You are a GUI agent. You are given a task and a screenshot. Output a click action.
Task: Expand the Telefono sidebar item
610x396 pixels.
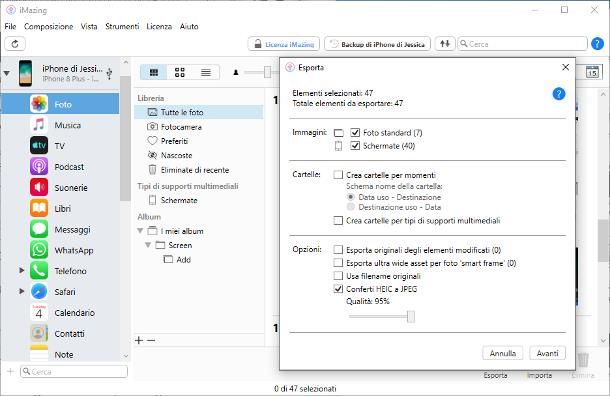click(22, 270)
